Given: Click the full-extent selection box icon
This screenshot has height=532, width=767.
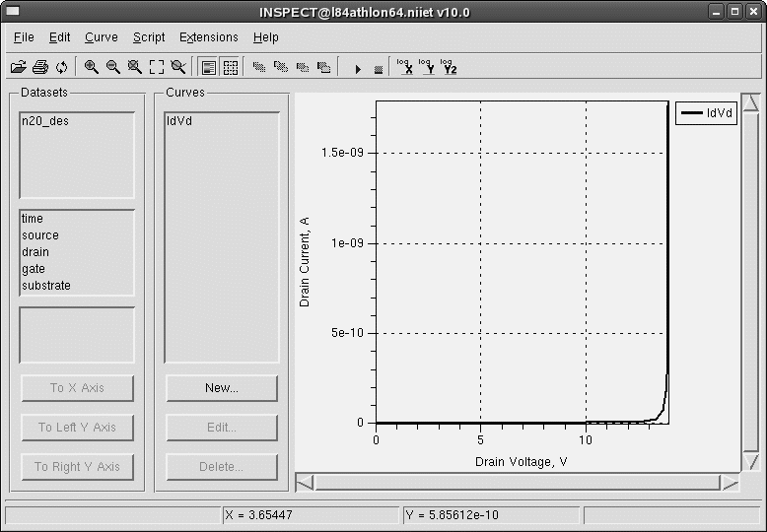Looking at the screenshot, I should (157, 67).
